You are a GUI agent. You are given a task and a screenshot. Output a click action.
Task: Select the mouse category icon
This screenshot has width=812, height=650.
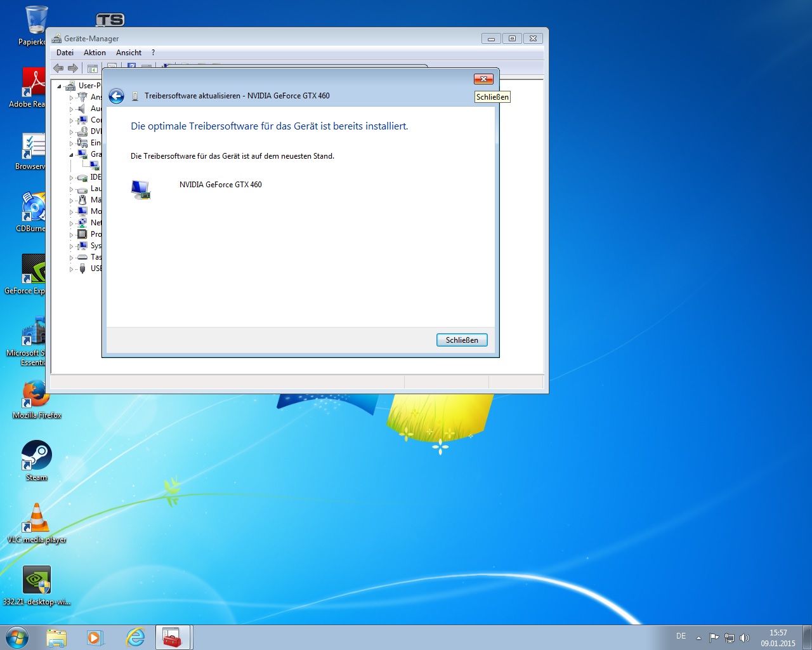pyautogui.click(x=82, y=200)
